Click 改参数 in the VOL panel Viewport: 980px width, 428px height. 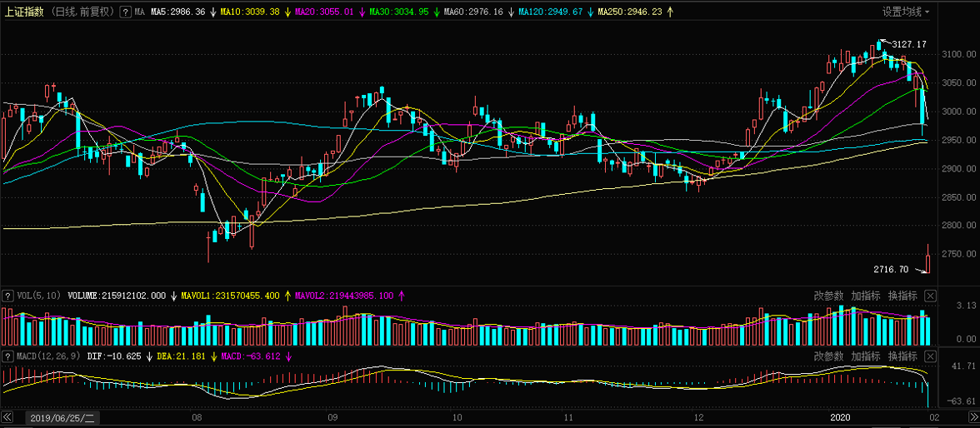point(829,296)
